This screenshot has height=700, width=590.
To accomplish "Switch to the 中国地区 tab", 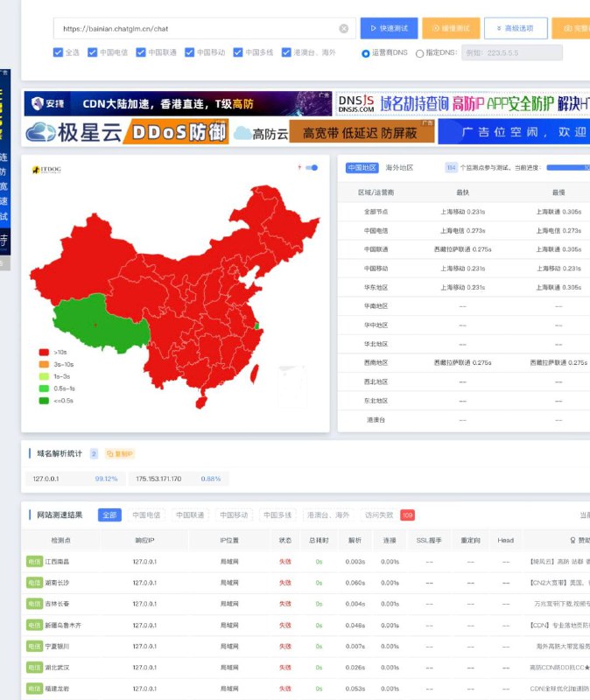I will [x=362, y=168].
